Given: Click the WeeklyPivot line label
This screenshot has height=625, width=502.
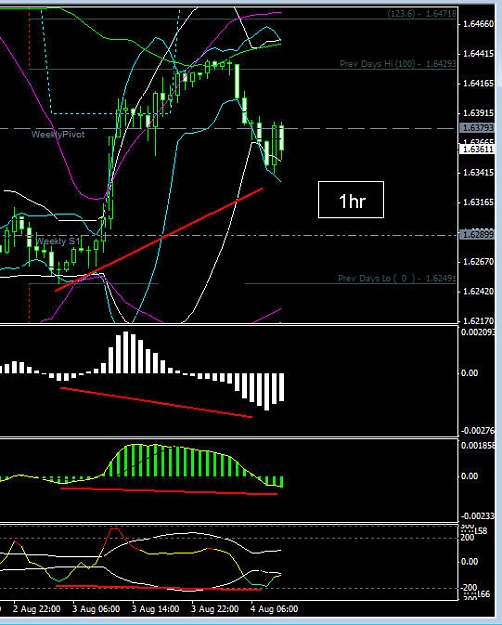Looking at the screenshot, I should click(58, 134).
